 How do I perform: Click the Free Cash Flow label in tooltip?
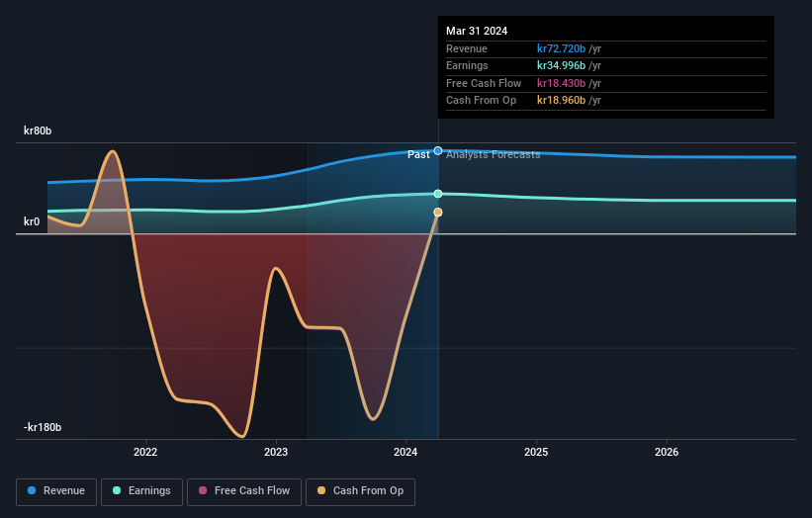point(484,83)
